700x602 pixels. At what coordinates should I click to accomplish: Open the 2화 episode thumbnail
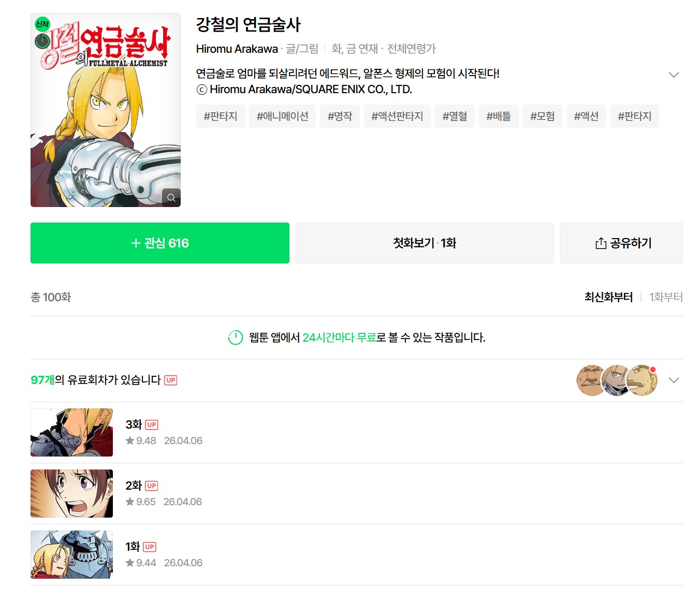[71, 494]
